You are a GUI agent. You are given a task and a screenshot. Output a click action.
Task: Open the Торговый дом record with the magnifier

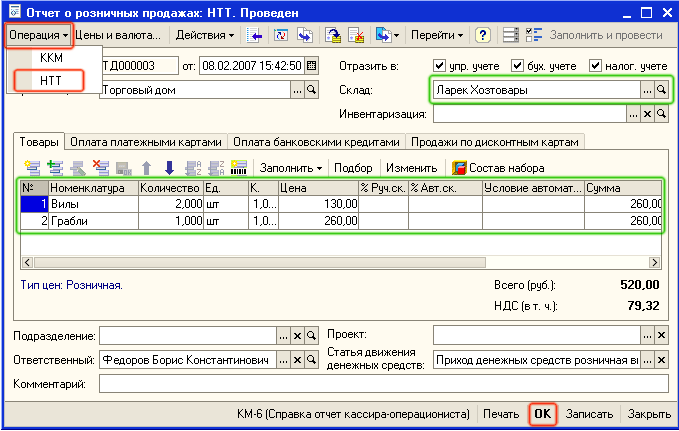pos(311,90)
